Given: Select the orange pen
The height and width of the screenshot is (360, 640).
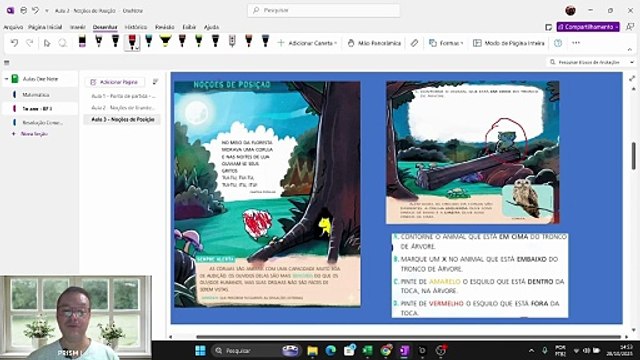Looking at the screenshot, I should tap(249, 41).
